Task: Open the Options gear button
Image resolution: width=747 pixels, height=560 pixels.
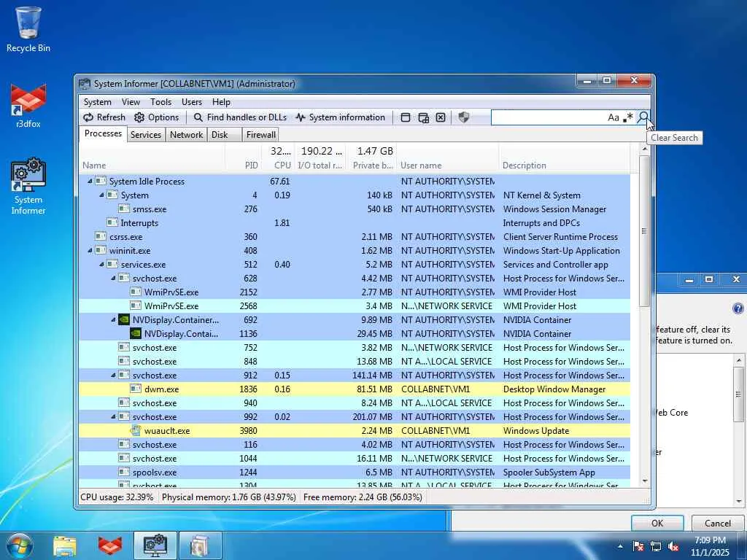Action: [x=156, y=117]
